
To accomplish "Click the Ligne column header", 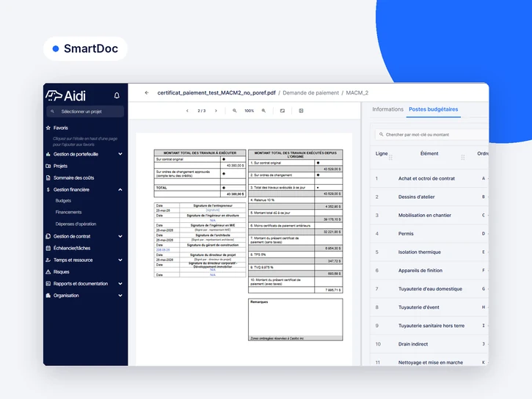I will tap(382, 153).
